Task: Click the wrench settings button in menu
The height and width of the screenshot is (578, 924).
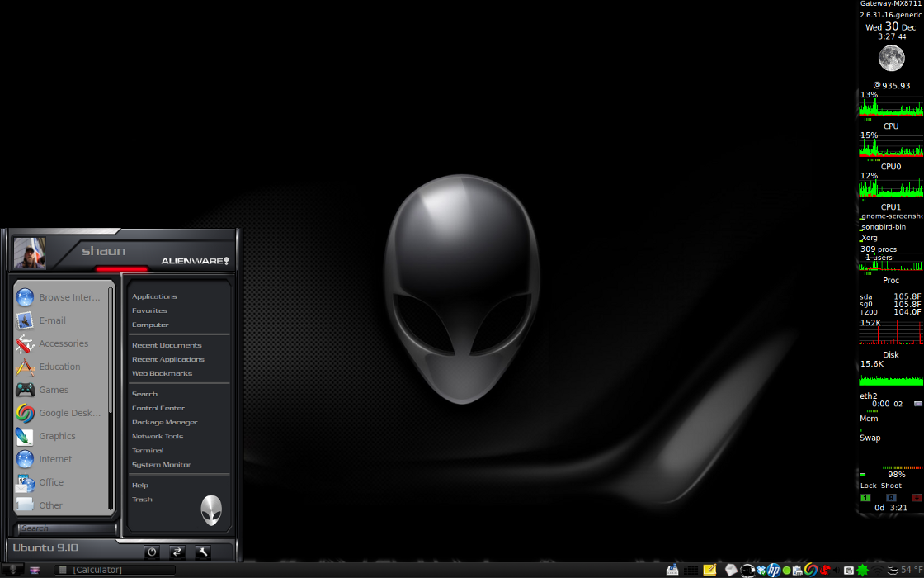Action: [202, 552]
